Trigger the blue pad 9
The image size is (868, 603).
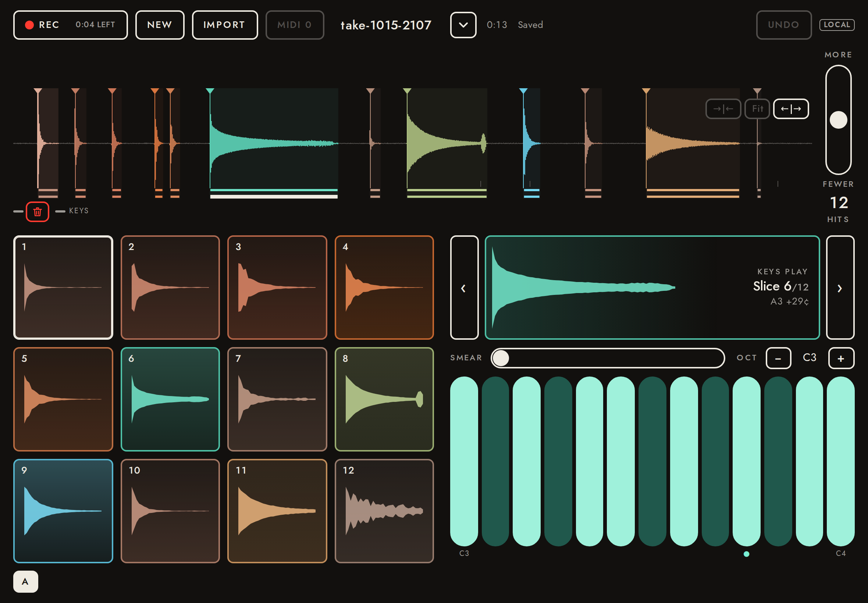(x=63, y=511)
